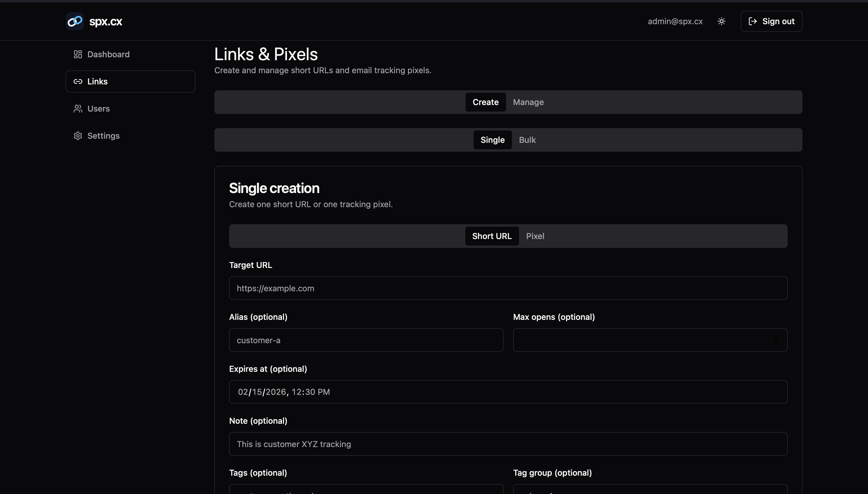The height and width of the screenshot is (494, 868).
Task: Open the Dashboard page
Action: pos(108,54)
